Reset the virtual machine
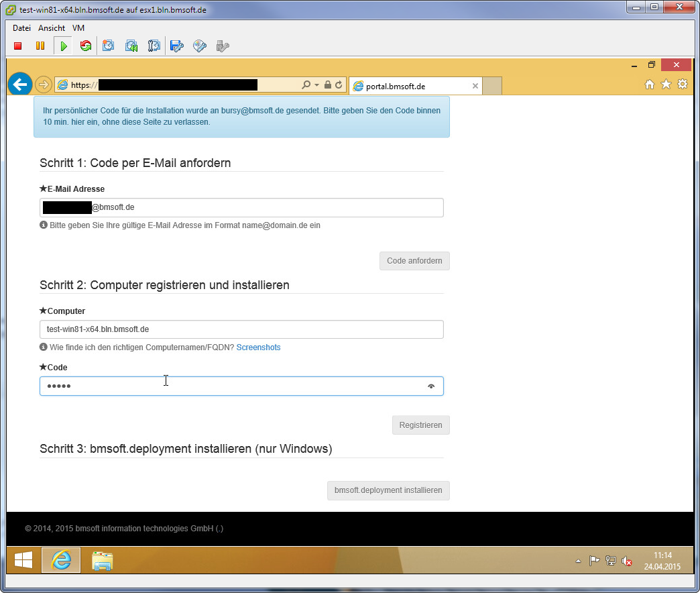 point(86,46)
